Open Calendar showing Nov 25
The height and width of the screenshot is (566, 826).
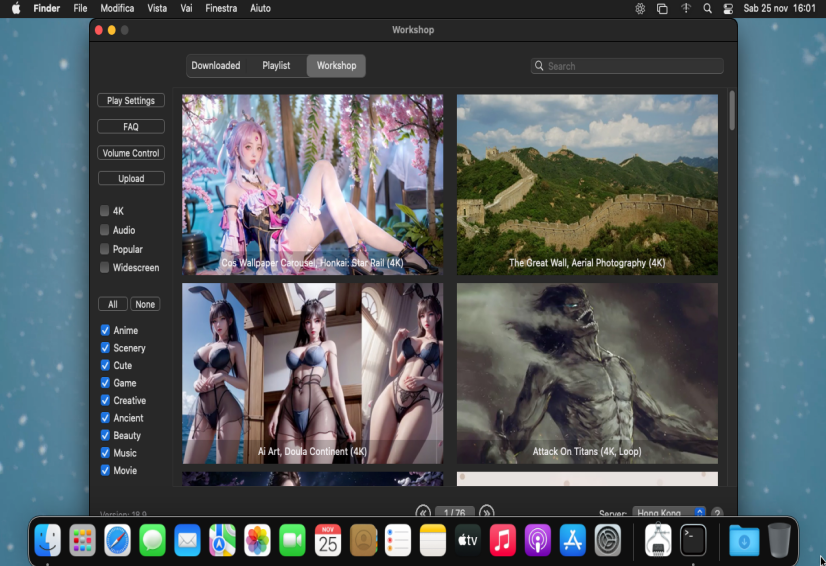click(x=328, y=540)
